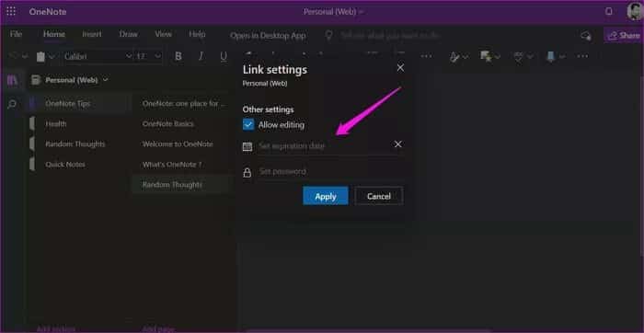Click the tag star icon in ribbon
Screen dimensions: 644x333
(487, 57)
